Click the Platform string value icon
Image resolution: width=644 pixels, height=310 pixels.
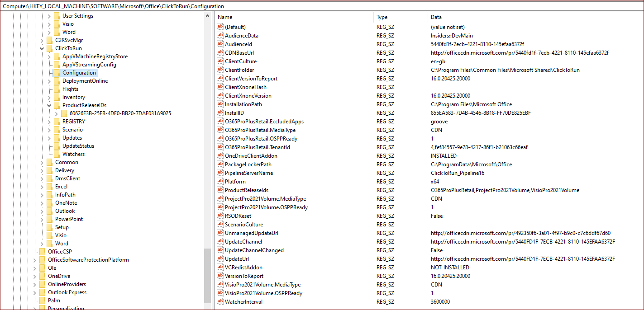coord(220,182)
